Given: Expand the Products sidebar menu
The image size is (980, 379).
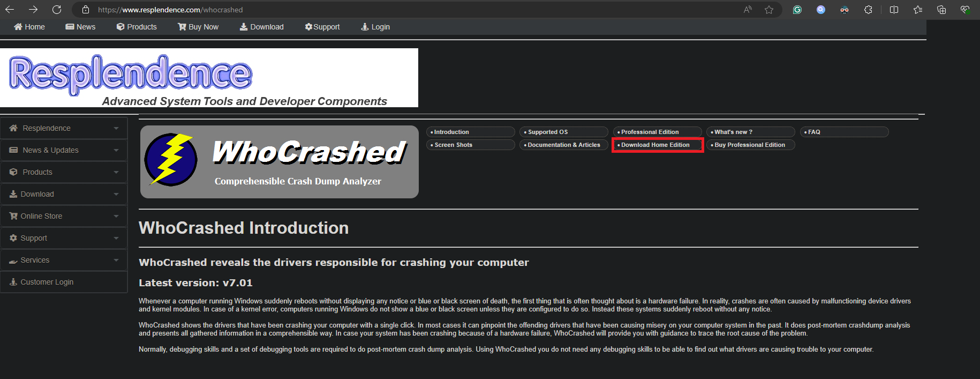Looking at the screenshot, I should point(64,172).
